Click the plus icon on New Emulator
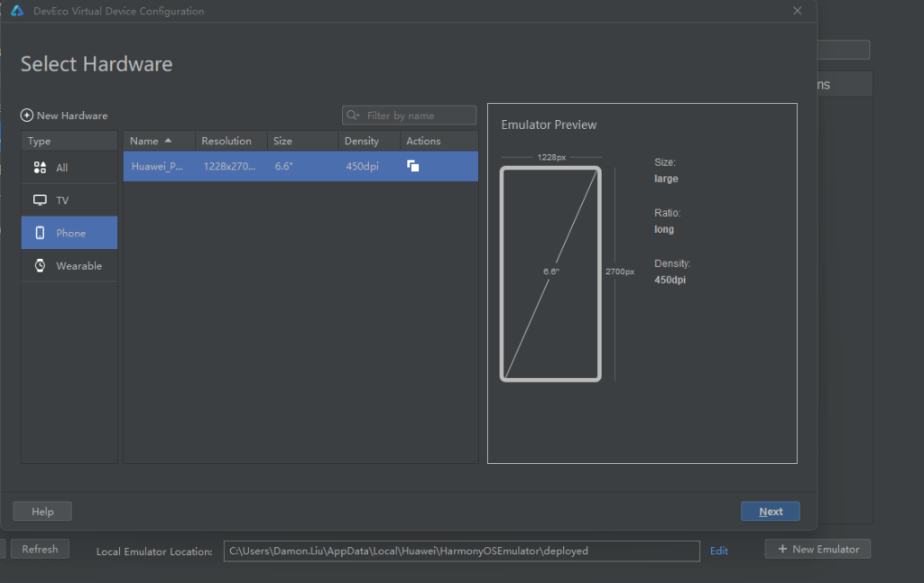 click(782, 549)
